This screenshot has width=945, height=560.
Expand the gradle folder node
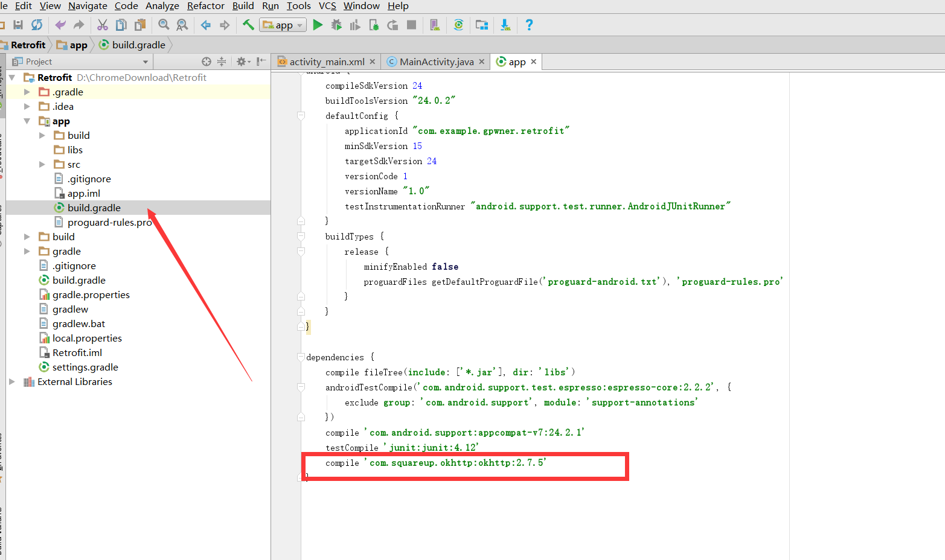coord(27,251)
